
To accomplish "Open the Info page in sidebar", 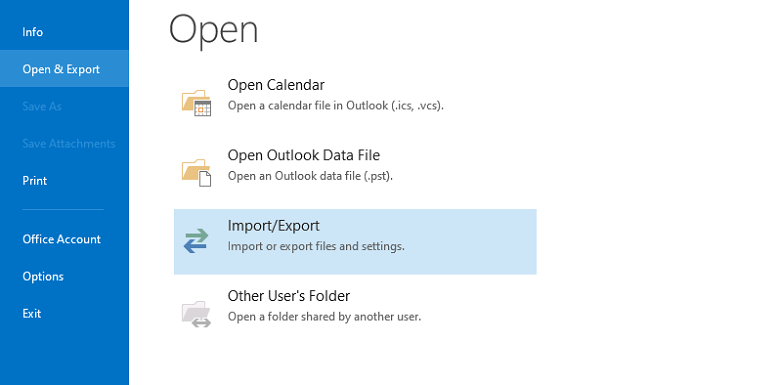I will 33,32.
